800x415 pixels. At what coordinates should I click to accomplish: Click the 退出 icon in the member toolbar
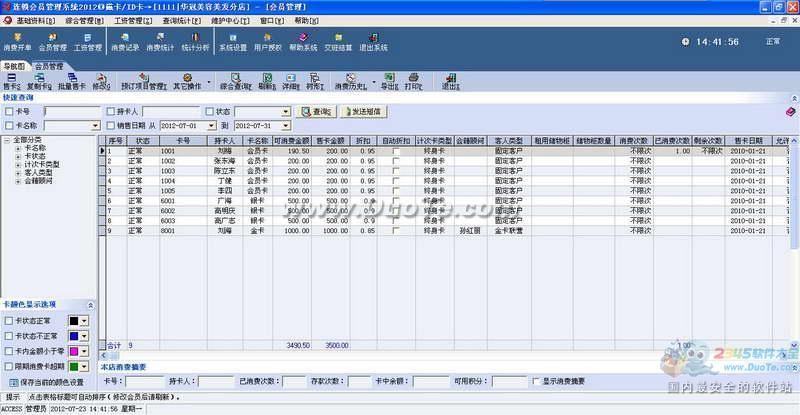tap(451, 82)
